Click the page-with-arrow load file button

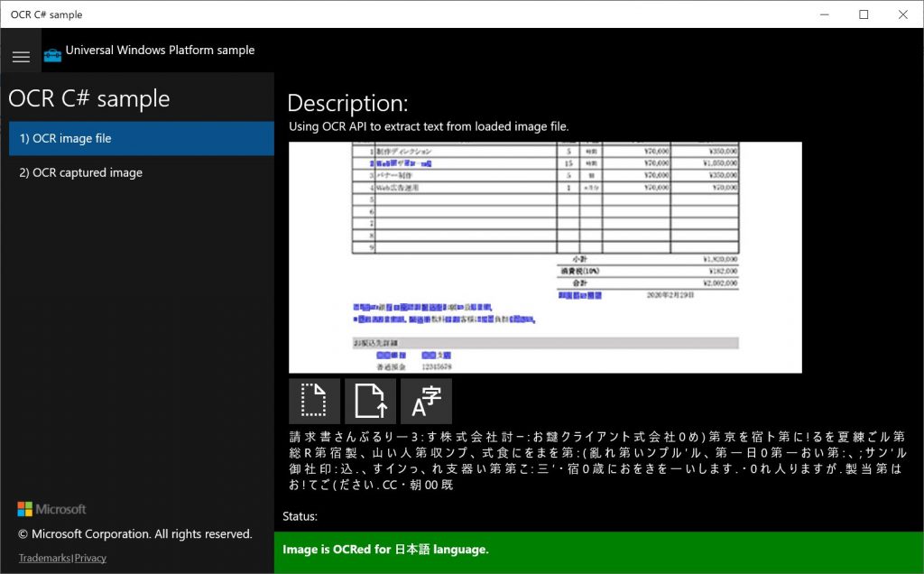370,401
